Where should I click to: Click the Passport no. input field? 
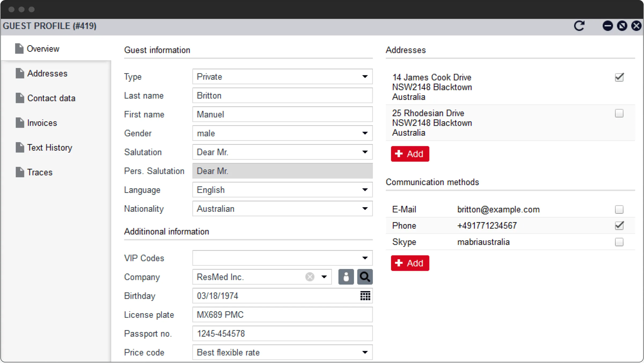282,333
